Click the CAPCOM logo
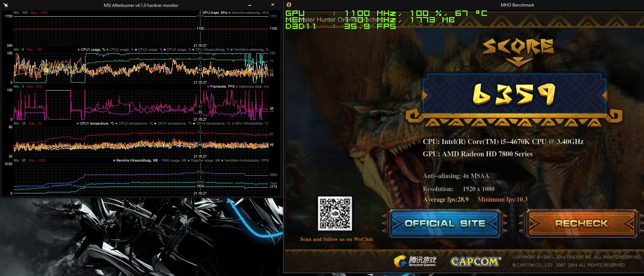The image size is (644, 276). click(476, 261)
